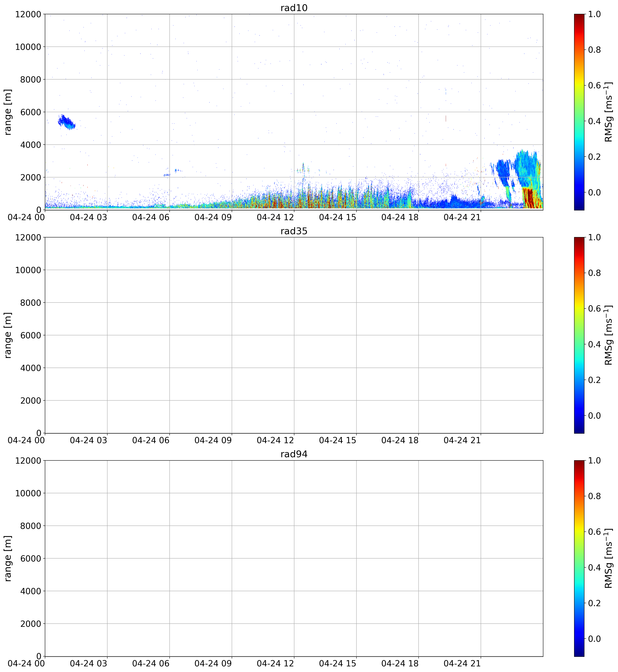Click the 0.8 tick on the rad10 color bar

[x=594, y=50]
